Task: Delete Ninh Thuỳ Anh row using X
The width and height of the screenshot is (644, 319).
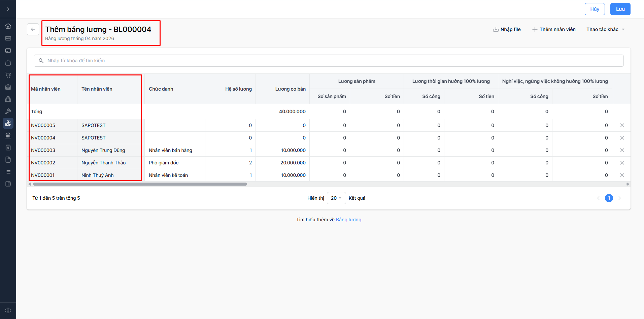Action: pos(622,175)
